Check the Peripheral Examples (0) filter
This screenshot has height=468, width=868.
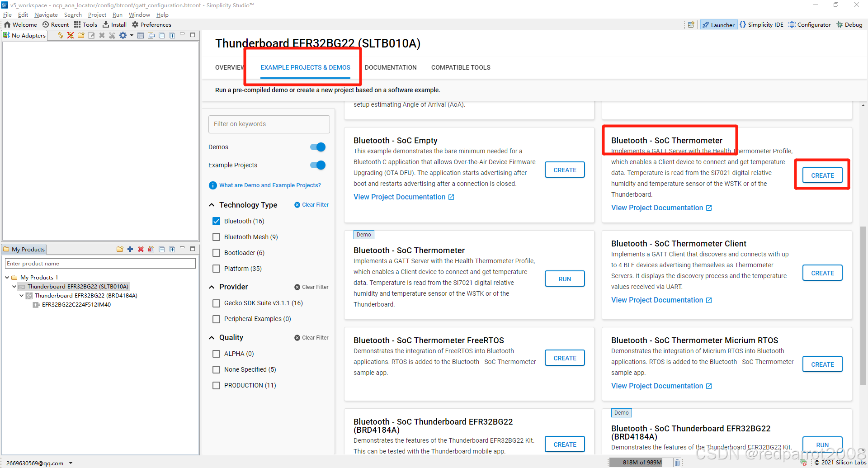[x=217, y=319]
